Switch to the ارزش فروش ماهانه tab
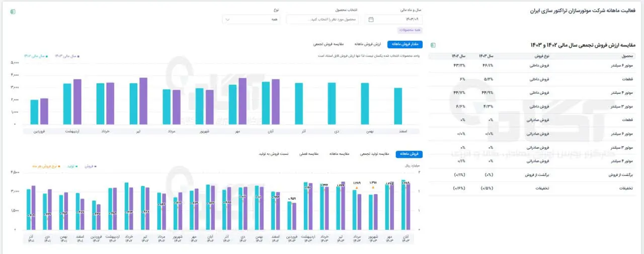 (x=367, y=44)
